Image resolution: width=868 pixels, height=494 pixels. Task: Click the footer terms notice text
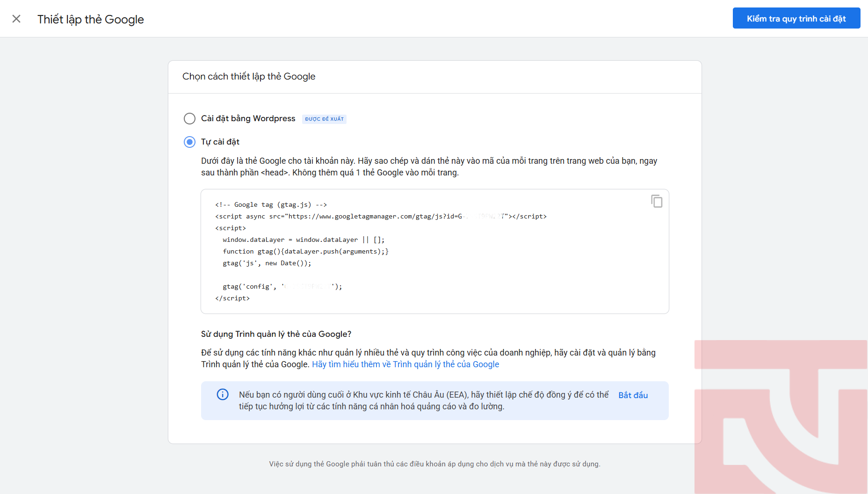434,464
